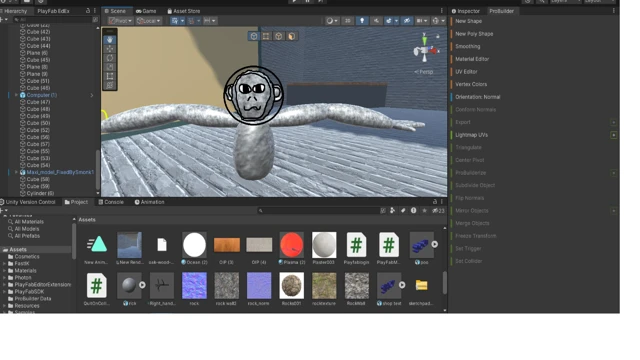
Task: Click the New Shape ProBuilder button
Action: pos(468,21)
